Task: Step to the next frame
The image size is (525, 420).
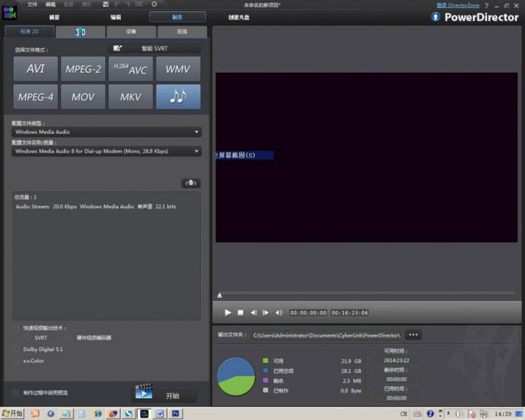Action: (265, 312)
